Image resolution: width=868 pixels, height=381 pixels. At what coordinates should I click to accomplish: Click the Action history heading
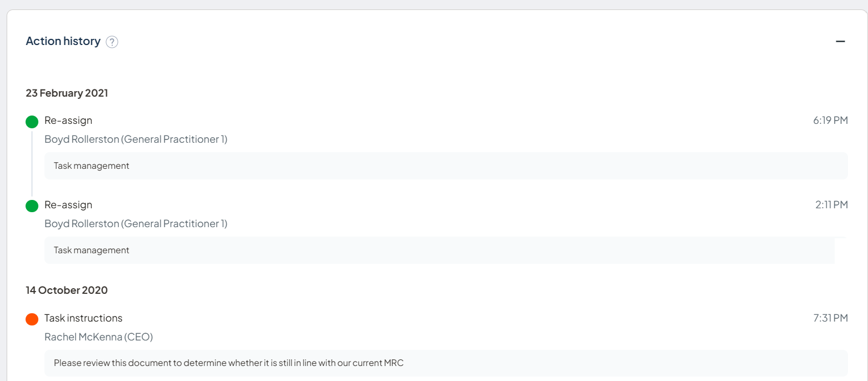point(63,41)
